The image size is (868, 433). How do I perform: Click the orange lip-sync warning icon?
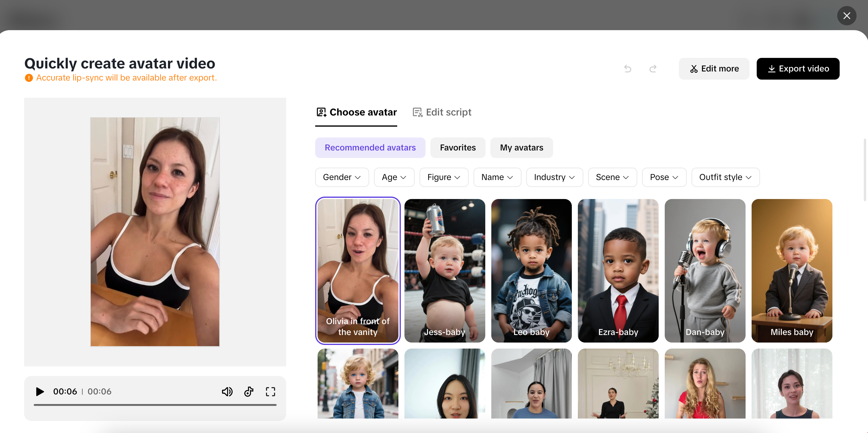tap(28, 77)
